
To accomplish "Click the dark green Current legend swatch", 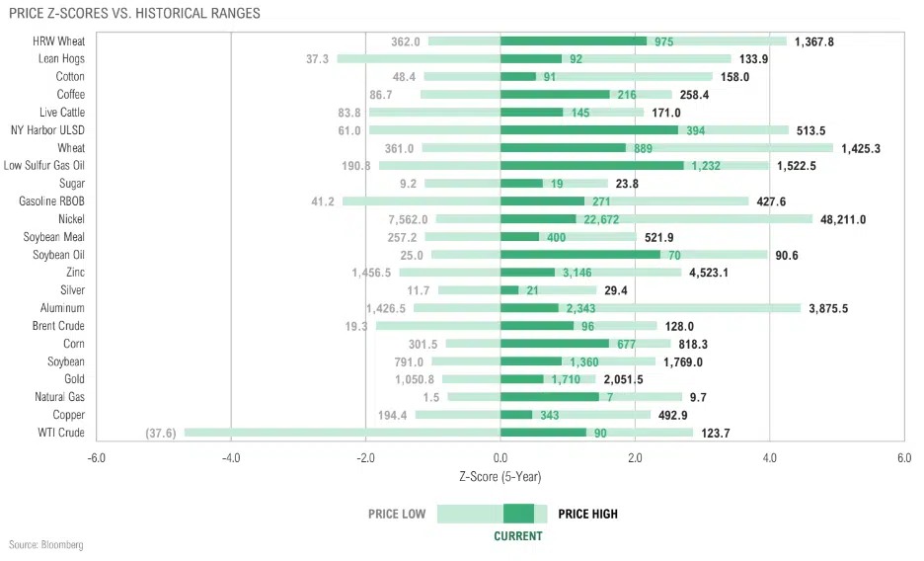I will [518, 514].
